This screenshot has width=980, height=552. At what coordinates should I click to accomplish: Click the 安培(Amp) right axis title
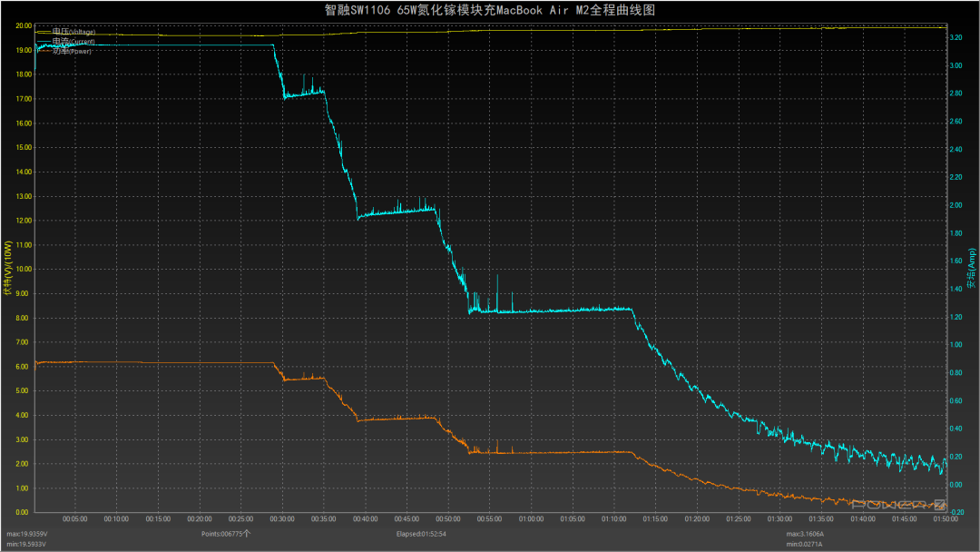click(x=971, y=268)
